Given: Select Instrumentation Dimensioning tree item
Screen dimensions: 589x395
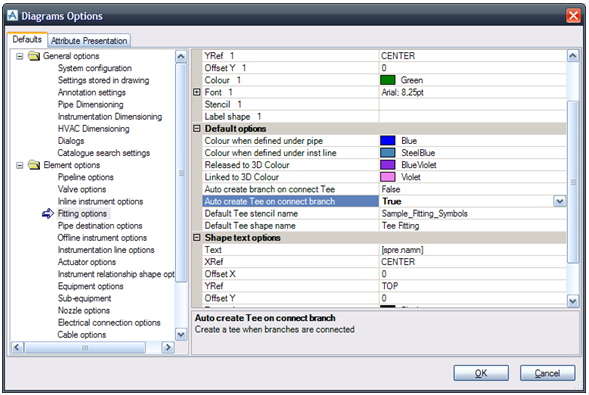Looking at the screenshot, I should point(110,117).
